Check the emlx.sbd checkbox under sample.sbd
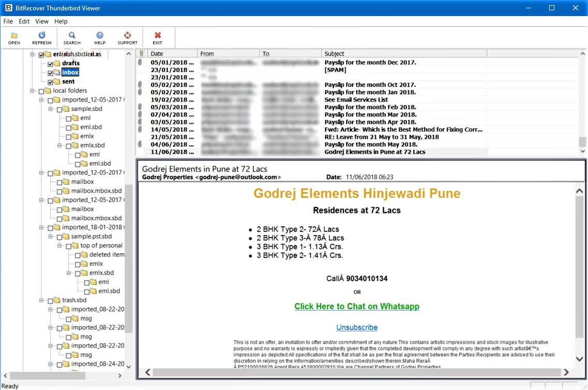588x390 pixels. 68,146
